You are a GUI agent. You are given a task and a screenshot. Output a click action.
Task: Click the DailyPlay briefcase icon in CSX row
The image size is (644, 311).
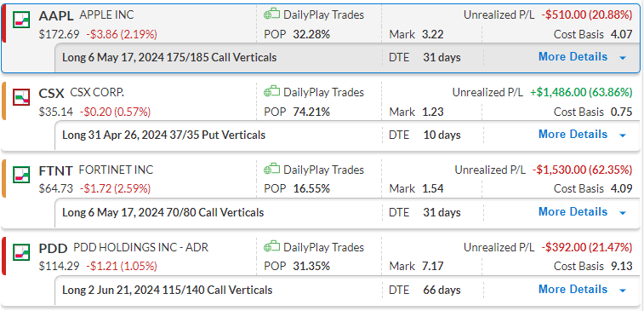272,92
